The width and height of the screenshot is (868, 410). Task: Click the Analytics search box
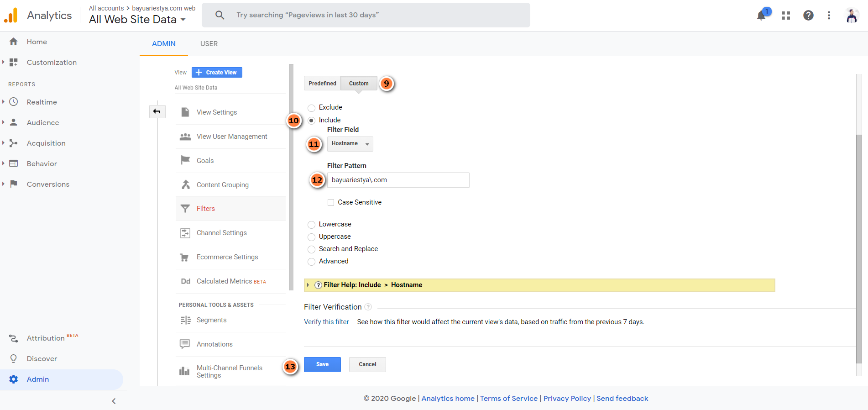[x=366, y=15]
